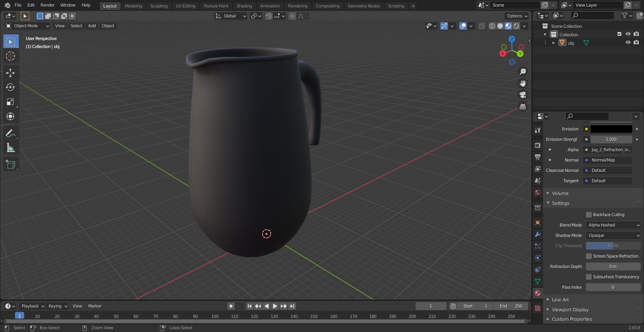Viewport: 644px width, 332px height.
Task: Enable the Backface Culling checkbox
Action: (x=589, y=215)
